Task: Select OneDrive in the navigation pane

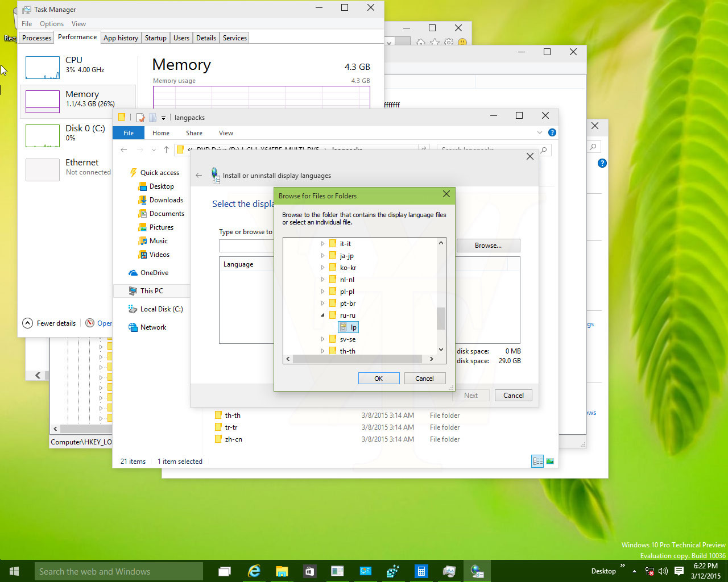Action: pos(148,273)
